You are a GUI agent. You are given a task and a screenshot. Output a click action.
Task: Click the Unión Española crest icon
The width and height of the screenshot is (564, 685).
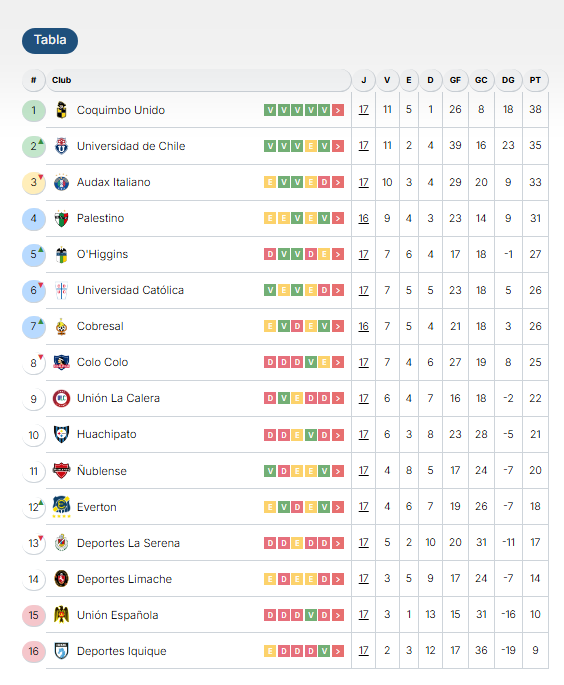62,615
